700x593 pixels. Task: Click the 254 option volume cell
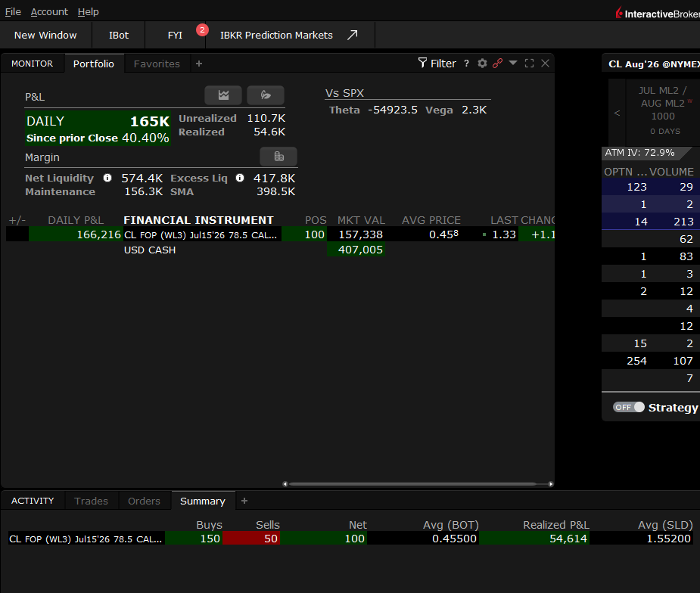coord(636,361)
